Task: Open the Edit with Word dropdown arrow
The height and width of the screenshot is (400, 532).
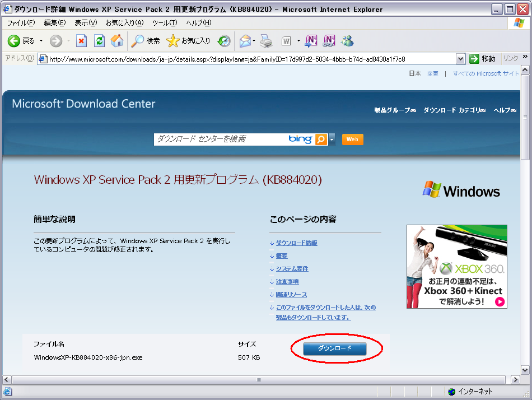Action: [x=298, y=41]
